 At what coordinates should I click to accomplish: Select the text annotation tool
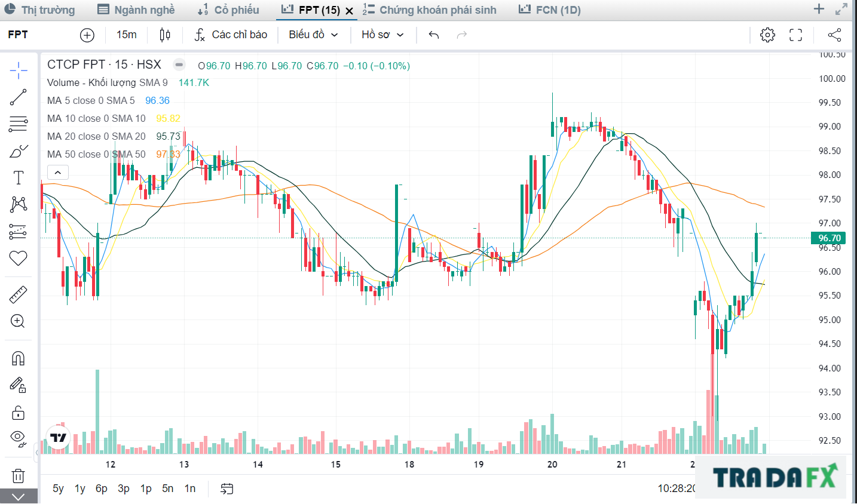19,178
